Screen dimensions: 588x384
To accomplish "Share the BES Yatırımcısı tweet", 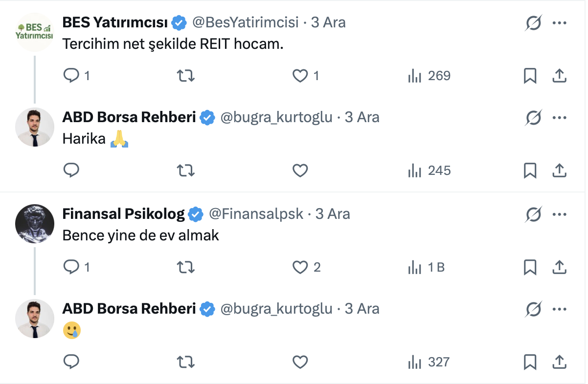I will coord(559,76).
